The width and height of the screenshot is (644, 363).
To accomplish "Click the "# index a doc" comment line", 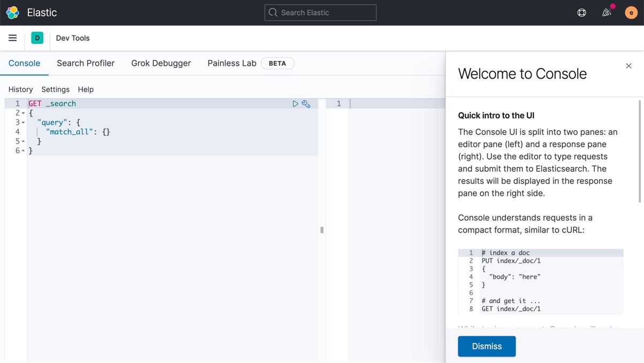I will click(x=505, y=253).
